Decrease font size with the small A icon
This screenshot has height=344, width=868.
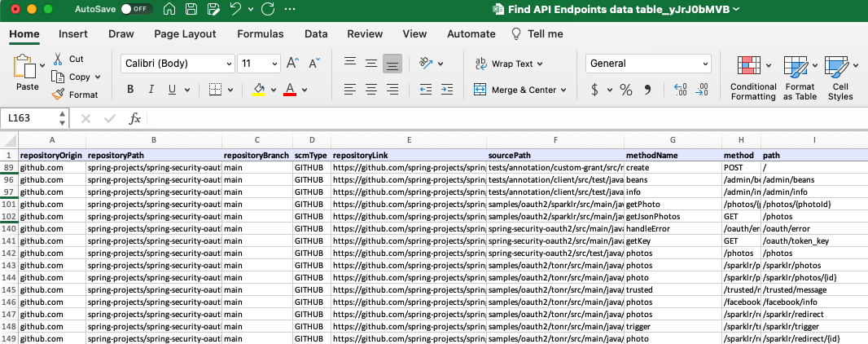pos(314,63)
